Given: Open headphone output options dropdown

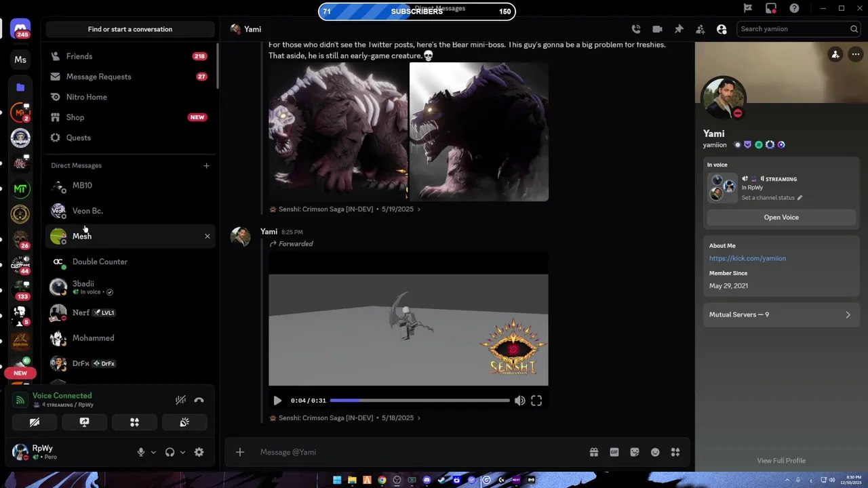Looking at the screenshot, I should (x=182, y=452).
